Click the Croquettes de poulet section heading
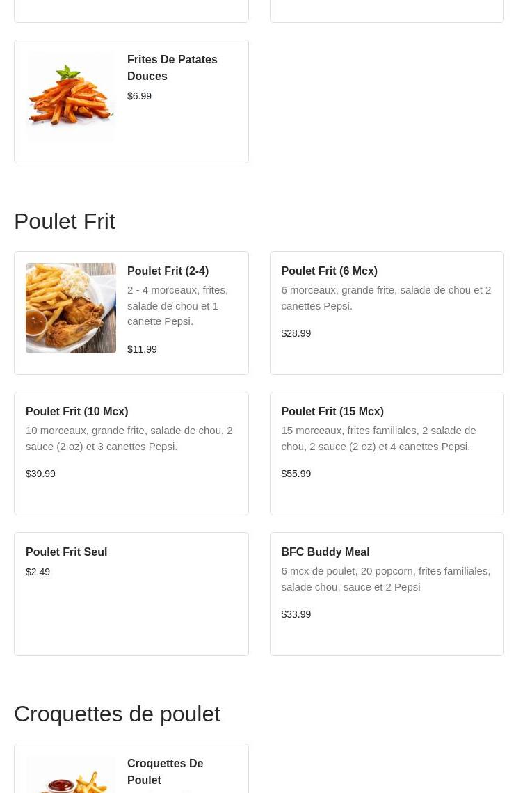Screen dimensions: 532x793 pos(117,714)
